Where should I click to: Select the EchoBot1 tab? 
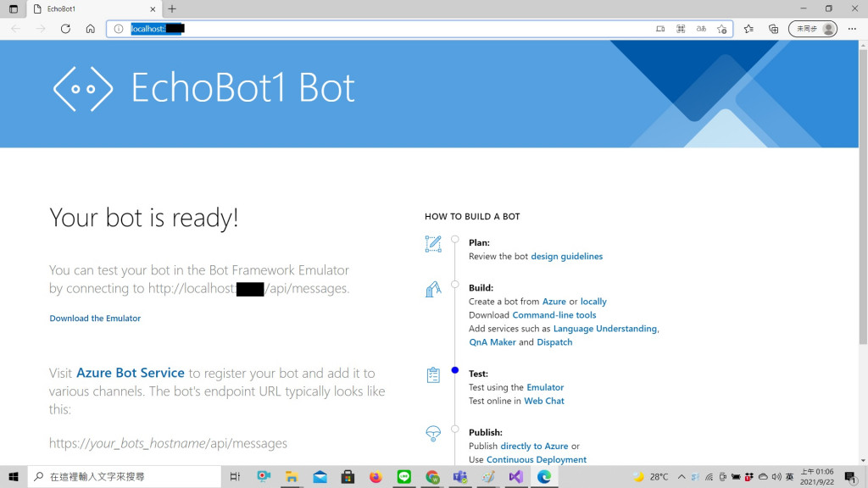coord(94,8)
